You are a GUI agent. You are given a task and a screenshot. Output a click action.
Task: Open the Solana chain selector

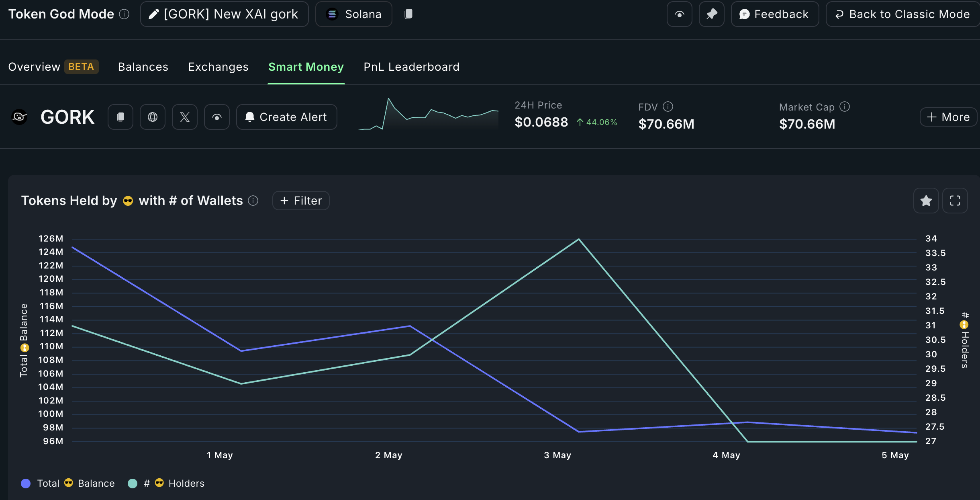click(x=353, y=14)
